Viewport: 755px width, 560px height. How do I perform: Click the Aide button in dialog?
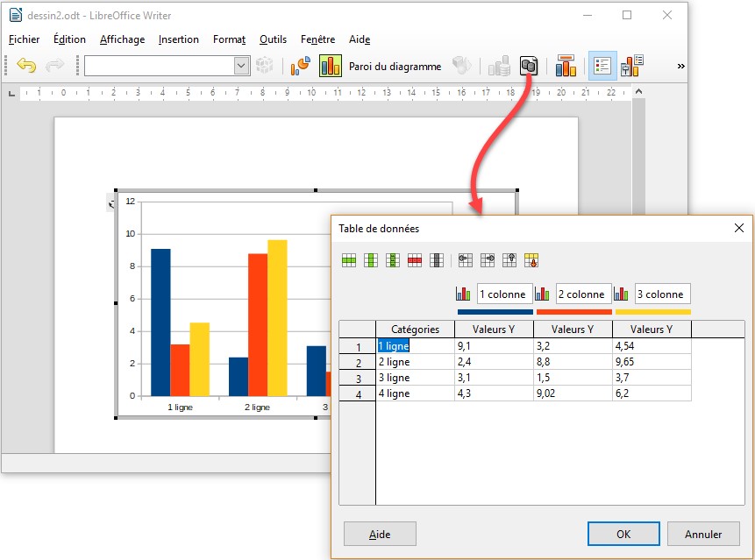click(380, 534)
